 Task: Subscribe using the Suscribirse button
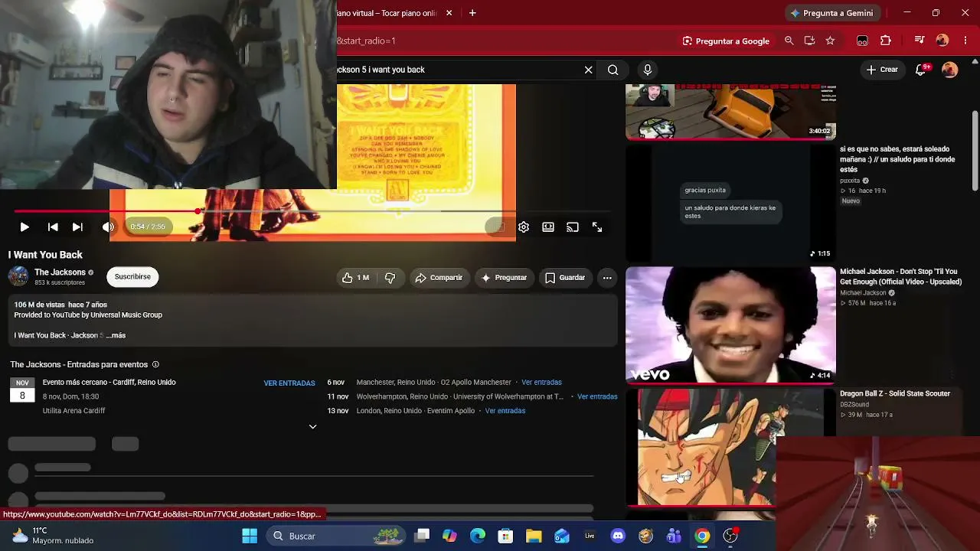tap(132, 276)
